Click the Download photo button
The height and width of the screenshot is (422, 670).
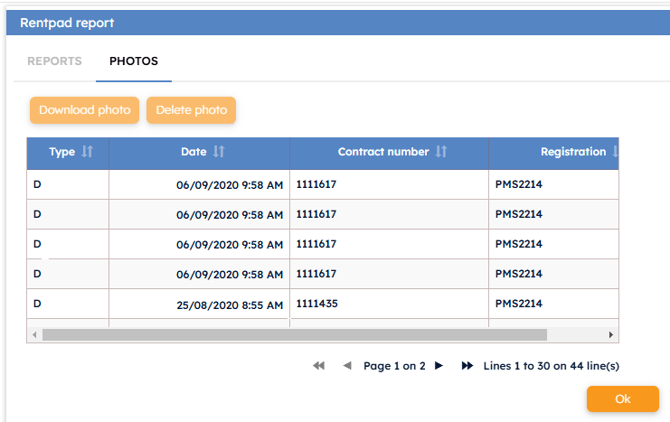(x=84, y=110)
